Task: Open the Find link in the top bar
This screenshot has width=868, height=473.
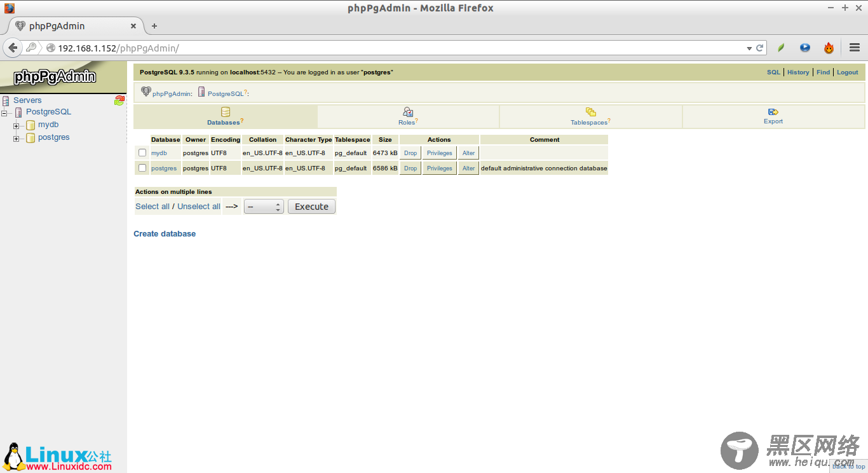Action: click(x=823, y=72)
